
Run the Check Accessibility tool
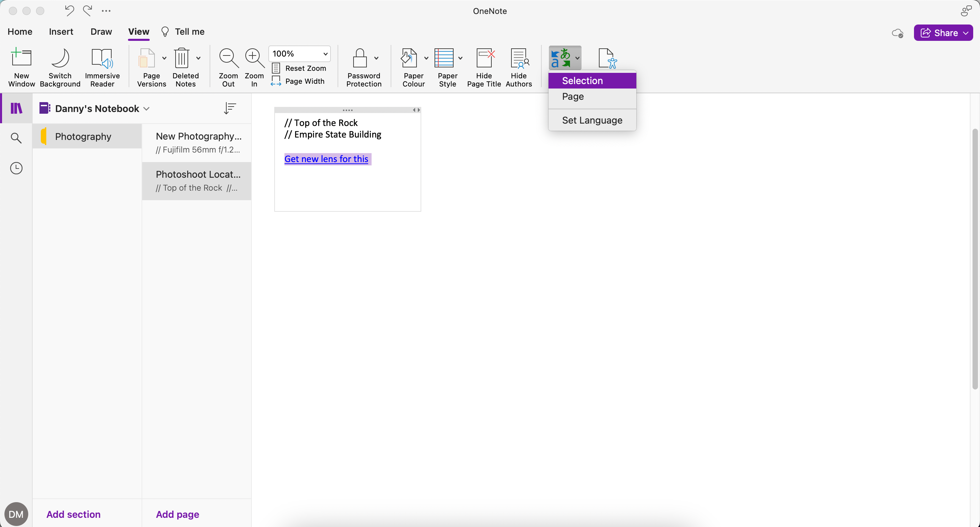click(x=607, y=58)
